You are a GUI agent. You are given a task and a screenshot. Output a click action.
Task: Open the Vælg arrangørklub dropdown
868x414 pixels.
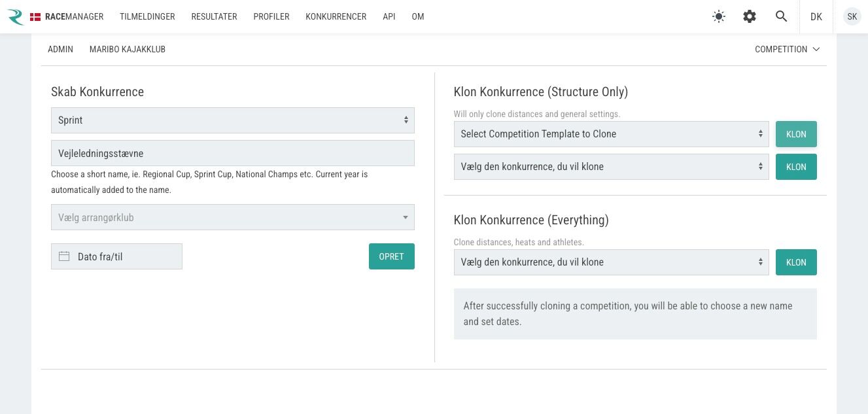point(233,217)
